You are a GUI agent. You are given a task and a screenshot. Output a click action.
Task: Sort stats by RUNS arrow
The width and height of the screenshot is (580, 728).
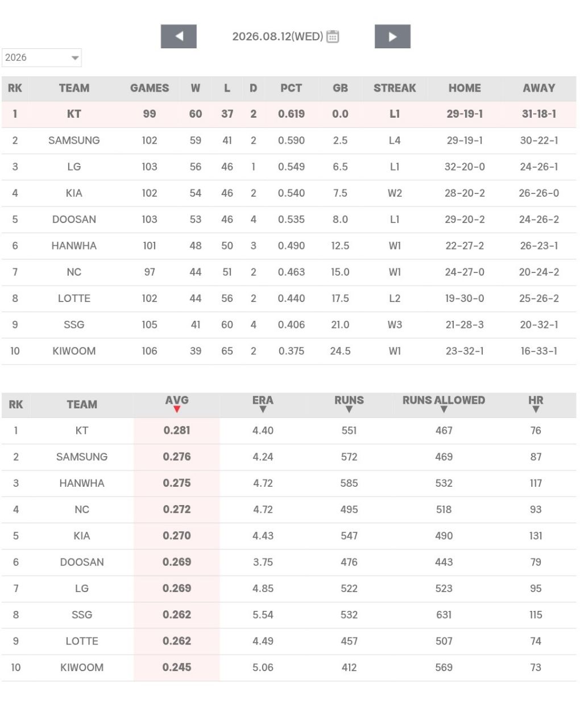[349, 409]
